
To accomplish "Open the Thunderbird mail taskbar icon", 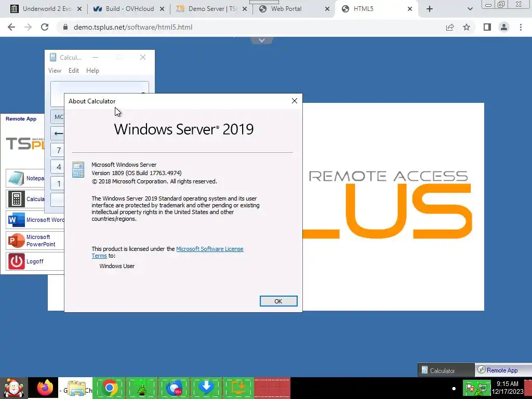I will coord(174,388).
